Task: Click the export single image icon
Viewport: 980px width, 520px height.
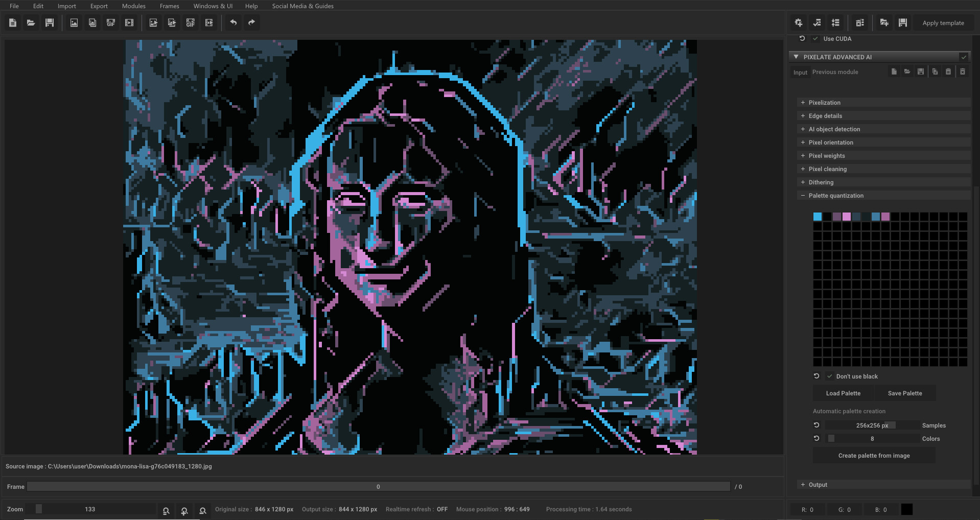Action: click(x=153, y=23)
